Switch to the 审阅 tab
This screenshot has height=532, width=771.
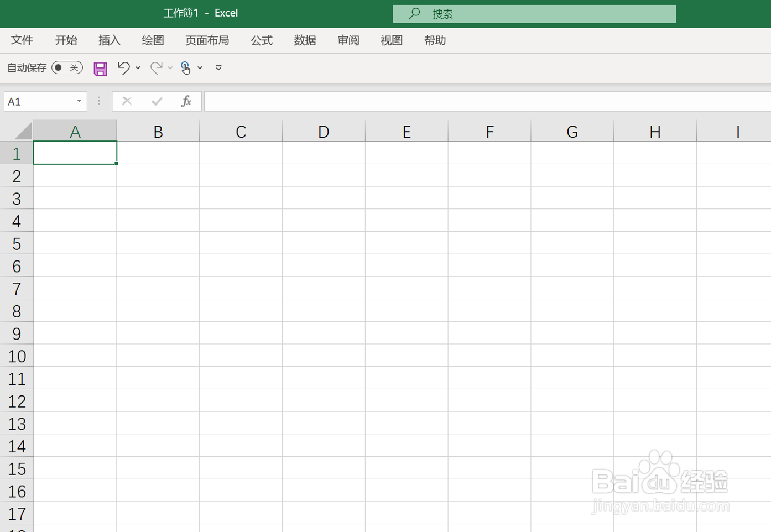coord(348,40)
